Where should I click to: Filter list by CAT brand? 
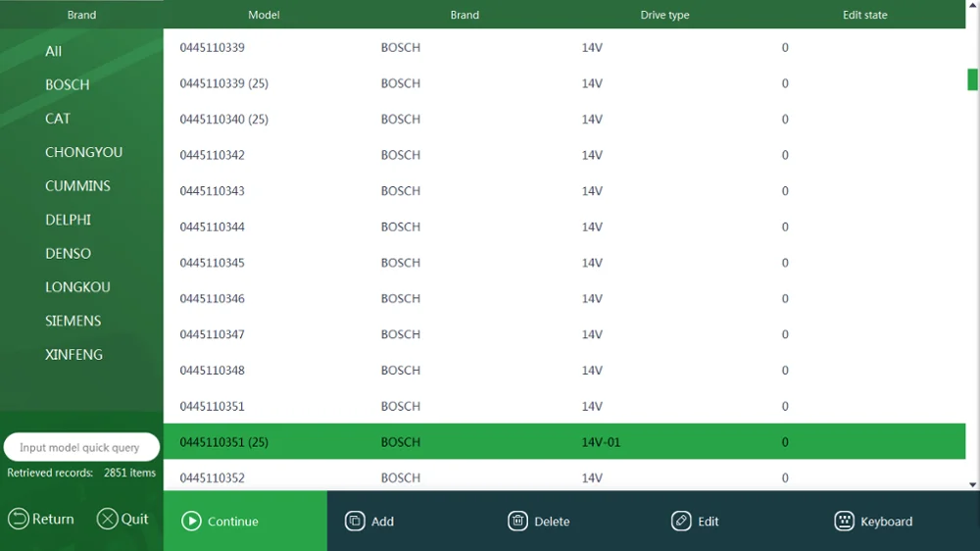(x=58, y=119)
